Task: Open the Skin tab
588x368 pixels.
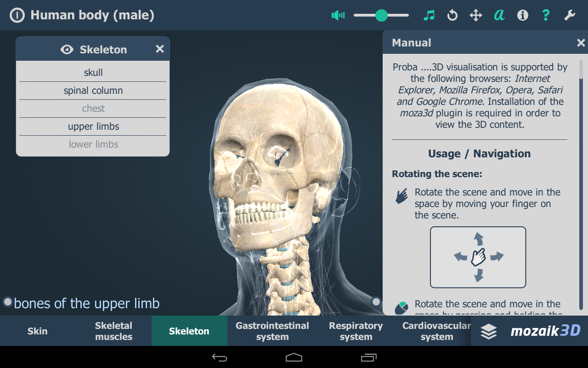Action: pos(37,331)
